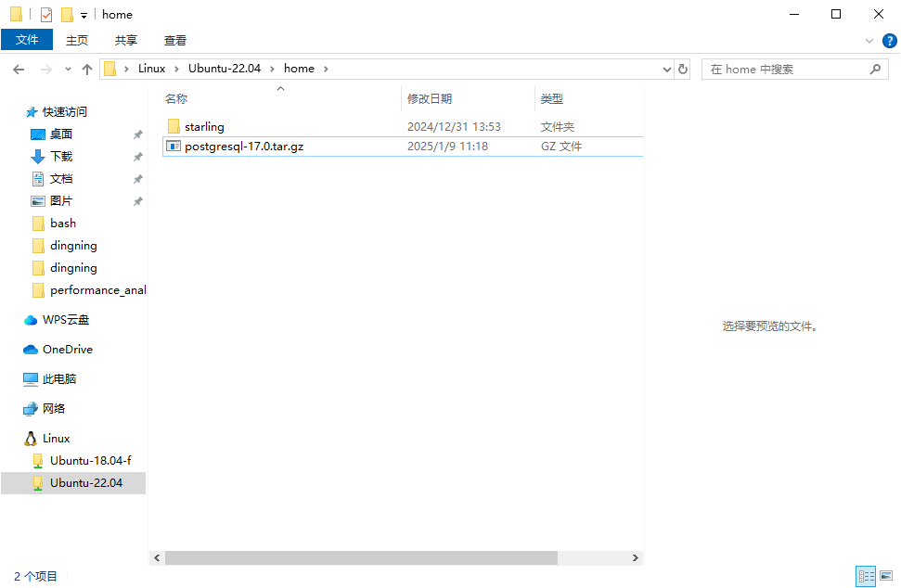
Task: Open the quick access toolbar customize dropdown
Action: (x=84, y=16)
